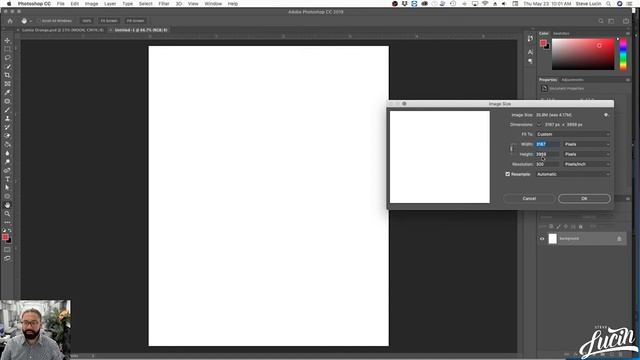The image size is (640, 360).
Task: Select the Spot Healing Brush tool
Action: 7,101
